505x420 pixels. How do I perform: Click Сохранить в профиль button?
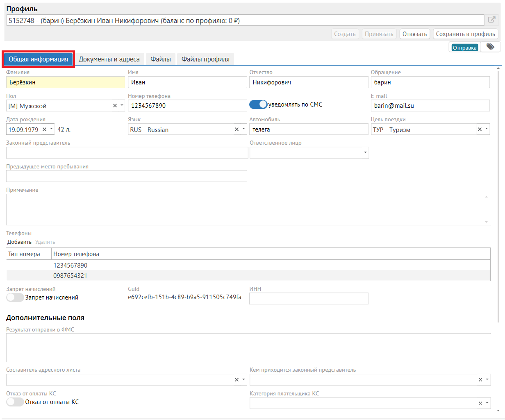click(465, 34)
